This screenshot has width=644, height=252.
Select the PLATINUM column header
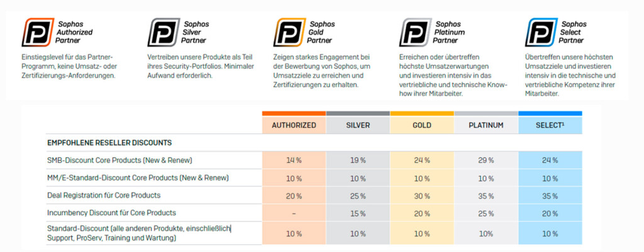(x=486, y=125)
